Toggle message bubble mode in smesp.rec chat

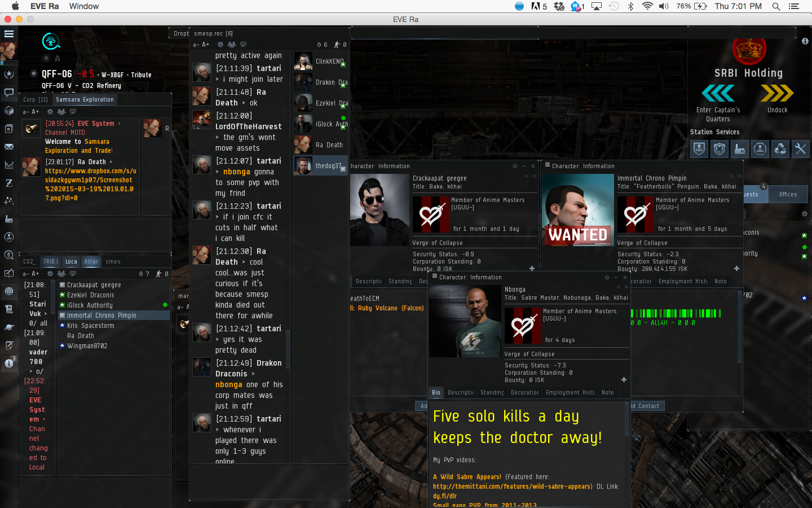tap(243, 45)
